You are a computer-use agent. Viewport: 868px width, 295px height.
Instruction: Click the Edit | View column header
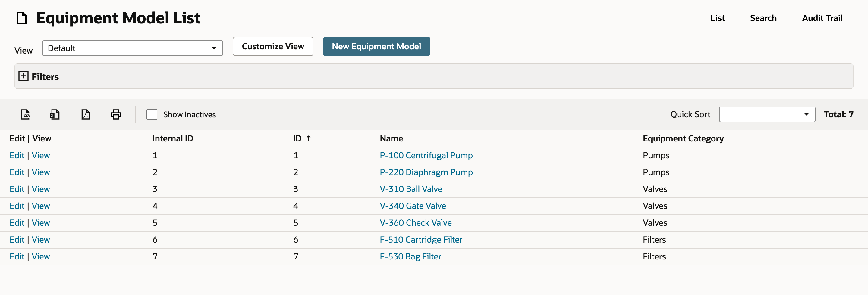[30, 138]
